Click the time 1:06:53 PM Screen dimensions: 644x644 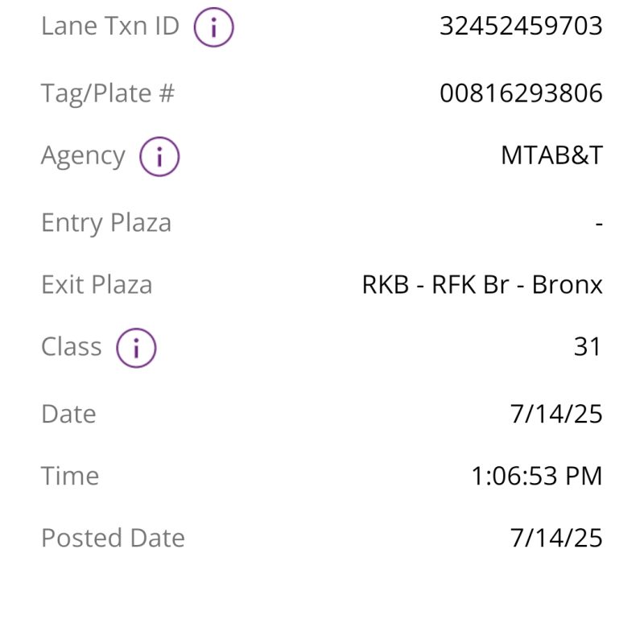(536, 476)
